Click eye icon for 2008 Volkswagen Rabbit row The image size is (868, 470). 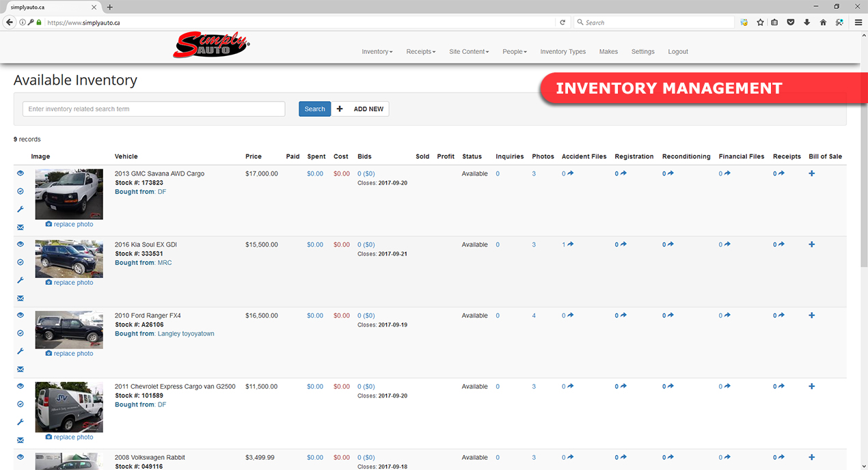[21, 458]
